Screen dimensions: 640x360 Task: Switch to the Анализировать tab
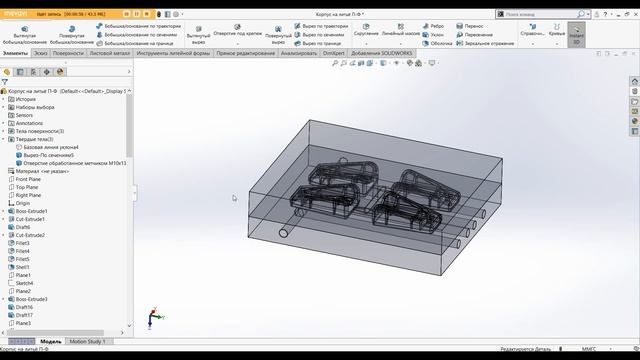[x=299, y=53]
